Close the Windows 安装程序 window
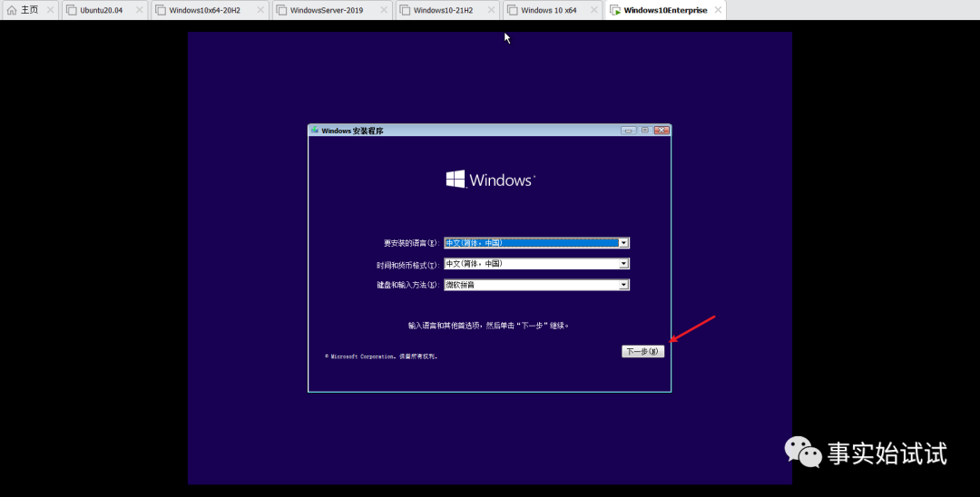 (661, 130)
